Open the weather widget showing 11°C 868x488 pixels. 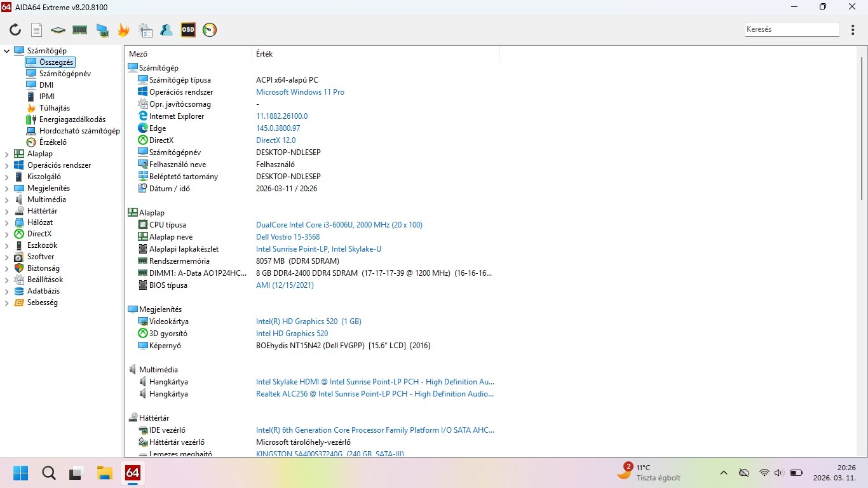coord(649,473)
